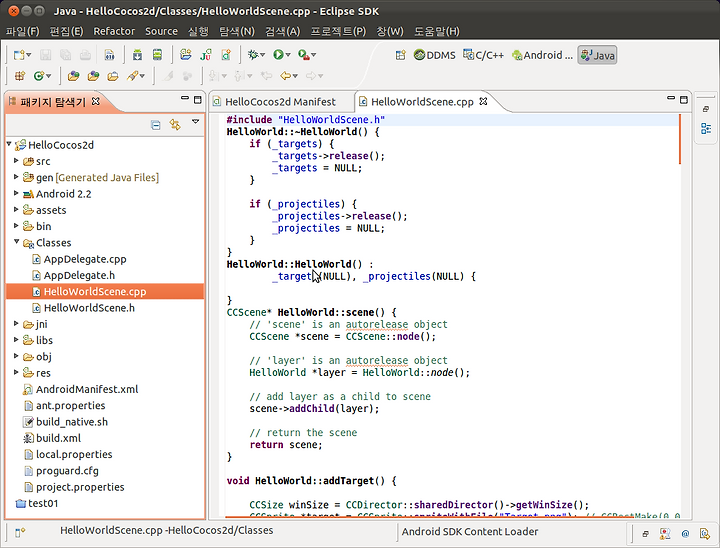720x548 pixels.
Task: Expand the gen folder
Action: tap(16, 177)
